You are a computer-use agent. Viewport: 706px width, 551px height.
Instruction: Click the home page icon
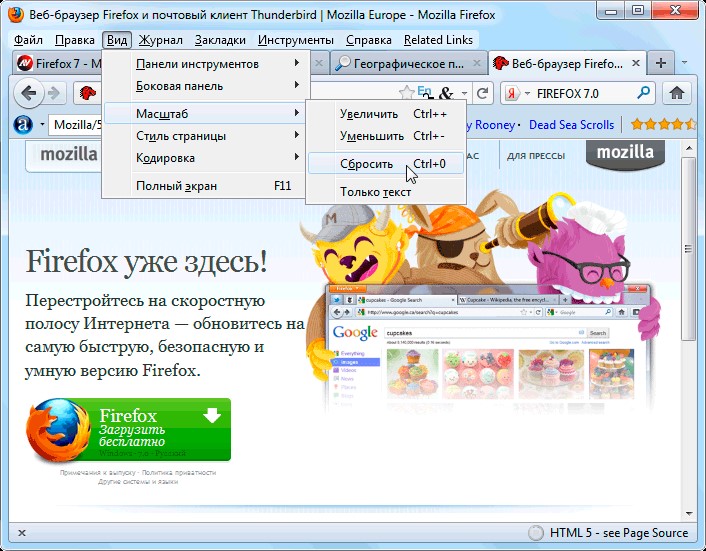pos(676,93)
